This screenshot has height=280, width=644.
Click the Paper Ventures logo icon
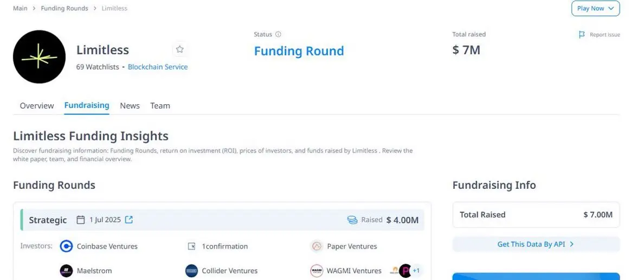(x=316, y=246)
